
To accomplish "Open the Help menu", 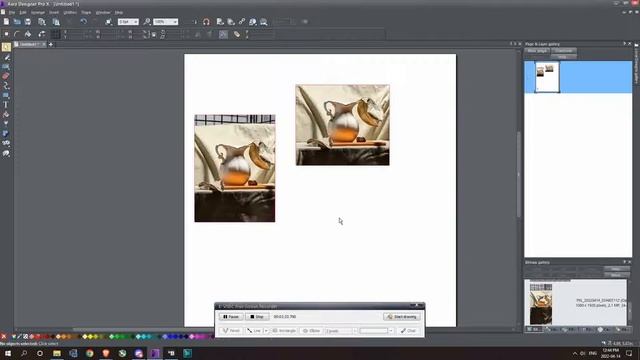I will tap(118, 13).
